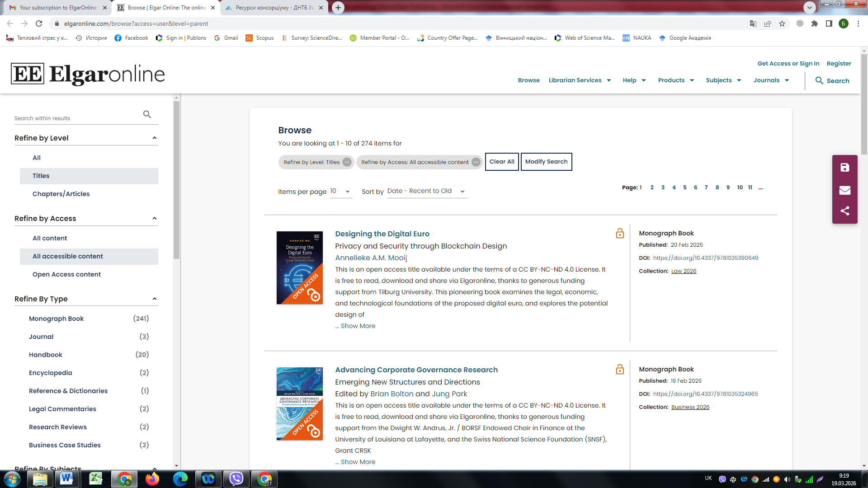Collapse the Refine by Level section
This screenshot has width=868, height=488.
[x=155, y=138]
